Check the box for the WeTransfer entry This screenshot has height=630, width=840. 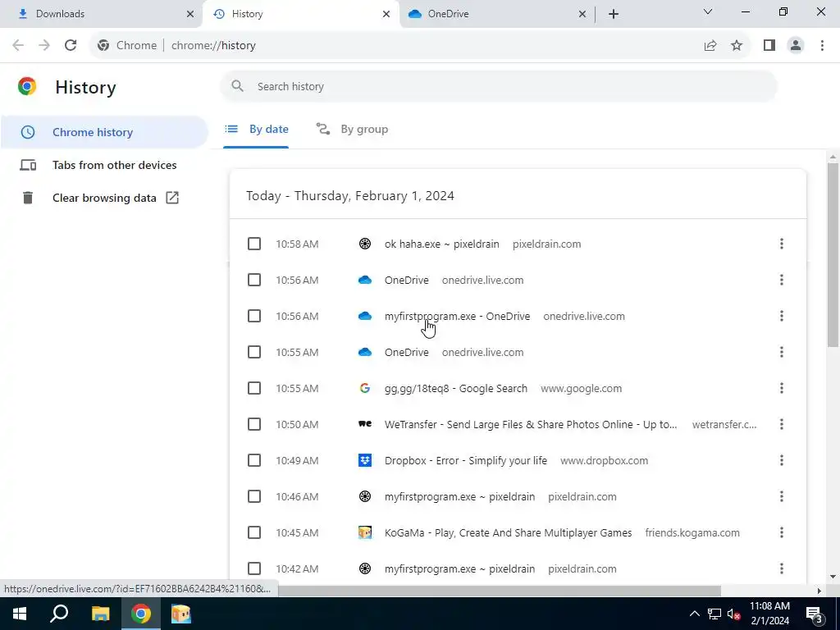point(254,424)
